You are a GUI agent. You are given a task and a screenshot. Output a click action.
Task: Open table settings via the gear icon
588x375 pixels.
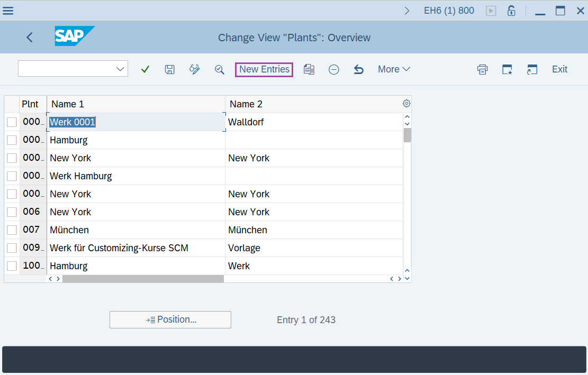coord(406,103)
